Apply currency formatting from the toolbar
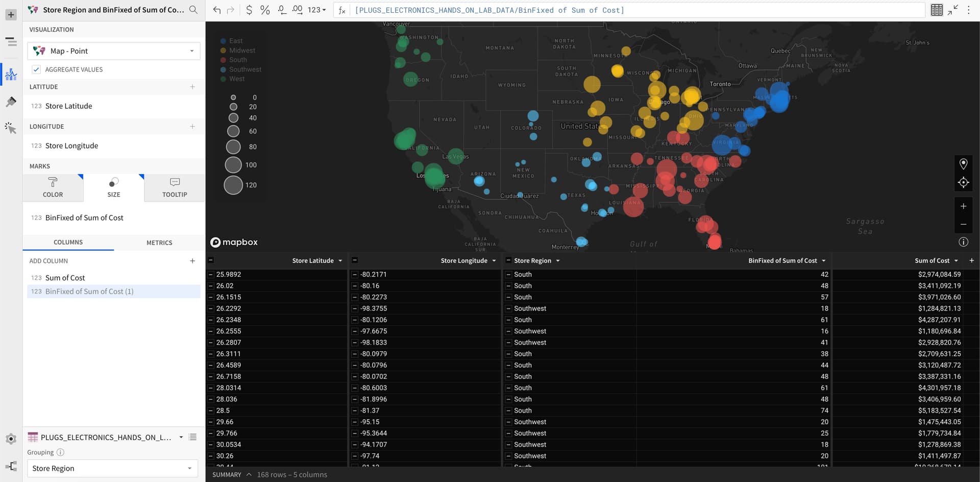The image size is (980, 482). (249, 9)
